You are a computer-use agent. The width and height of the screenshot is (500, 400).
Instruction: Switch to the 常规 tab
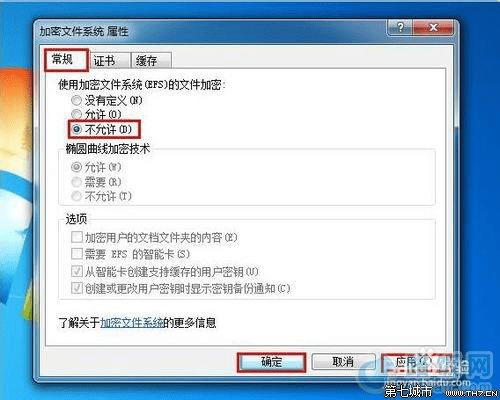pyautogui.click(x=62, y=60)
